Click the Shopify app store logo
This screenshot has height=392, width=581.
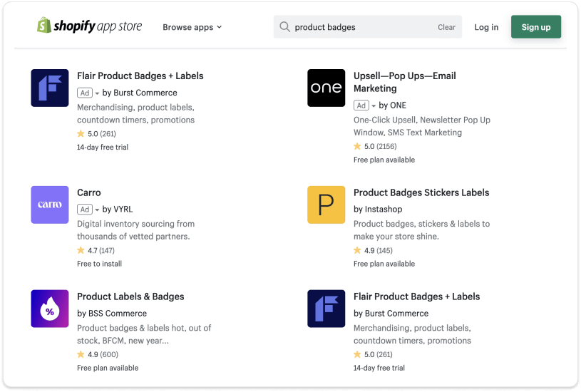point(89,26)
